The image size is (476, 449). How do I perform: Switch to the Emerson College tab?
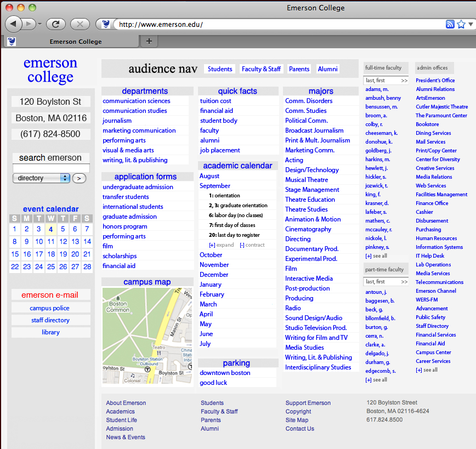(75, 41)
